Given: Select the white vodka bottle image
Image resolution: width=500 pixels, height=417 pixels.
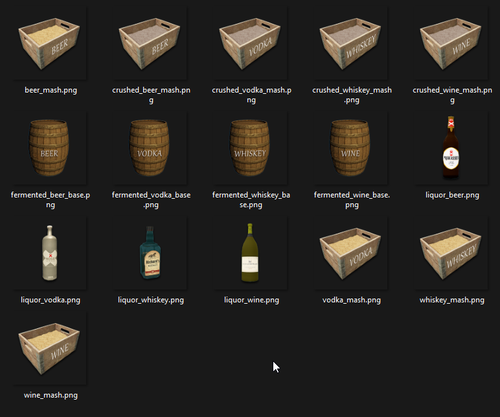Looking at the screenshot, I should tap(49, 253).
